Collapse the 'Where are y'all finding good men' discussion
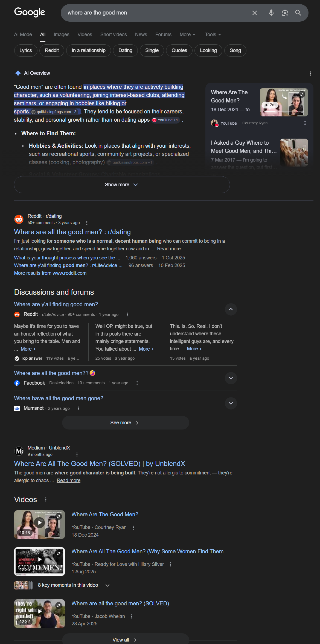Viewport: 320px width, 644px height. [x=231, y=309]
